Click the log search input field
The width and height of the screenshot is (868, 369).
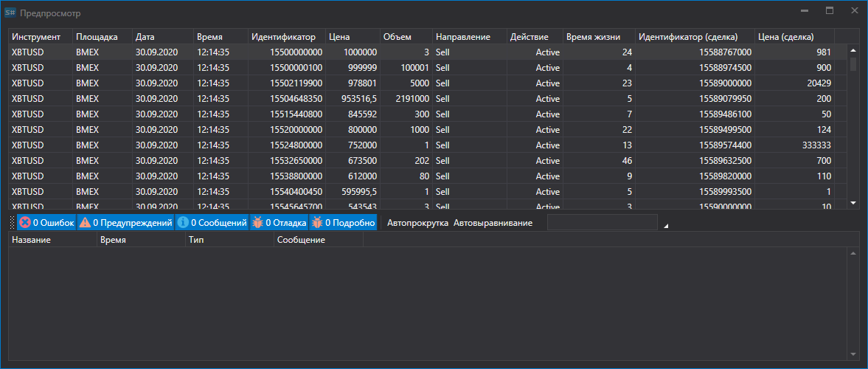pos(603,223)
